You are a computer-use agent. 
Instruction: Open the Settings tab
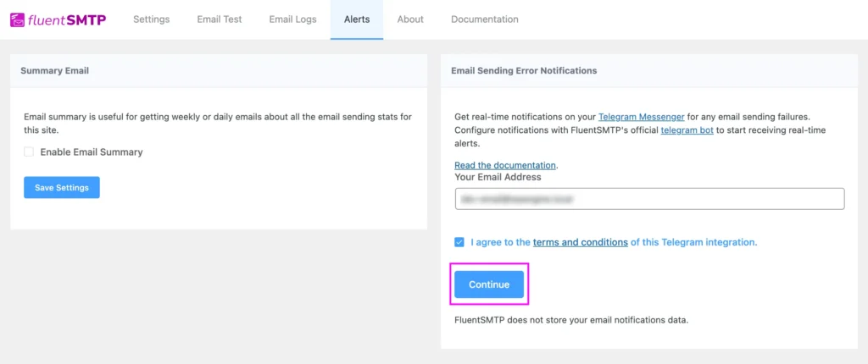pyautogui.click(x=151, y=19)
